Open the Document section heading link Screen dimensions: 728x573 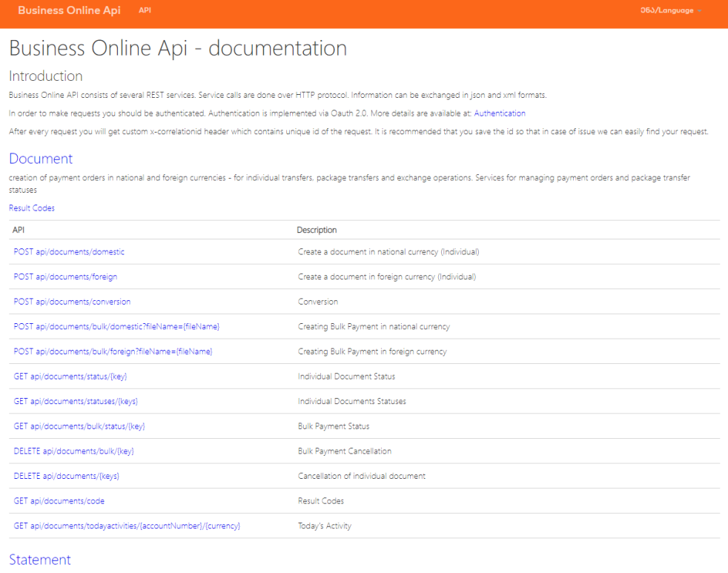point(41,159)
